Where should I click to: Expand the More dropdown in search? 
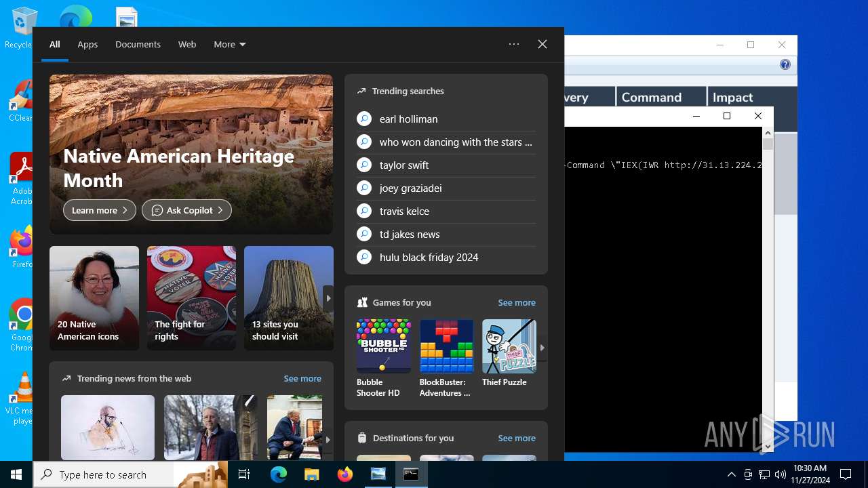pyautogui.click(x=230, y=44)
